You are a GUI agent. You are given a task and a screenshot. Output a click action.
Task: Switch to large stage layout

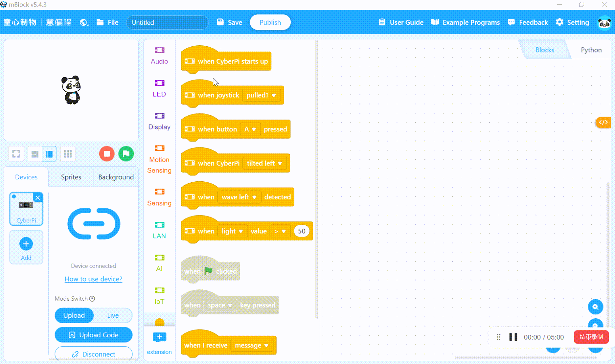(49, 154)
